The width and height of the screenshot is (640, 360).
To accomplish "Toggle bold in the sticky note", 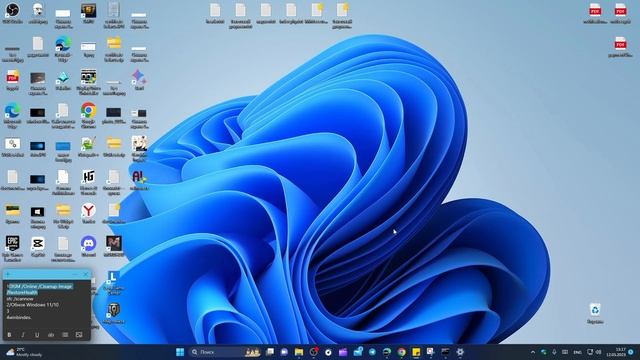I will (9, 335).
